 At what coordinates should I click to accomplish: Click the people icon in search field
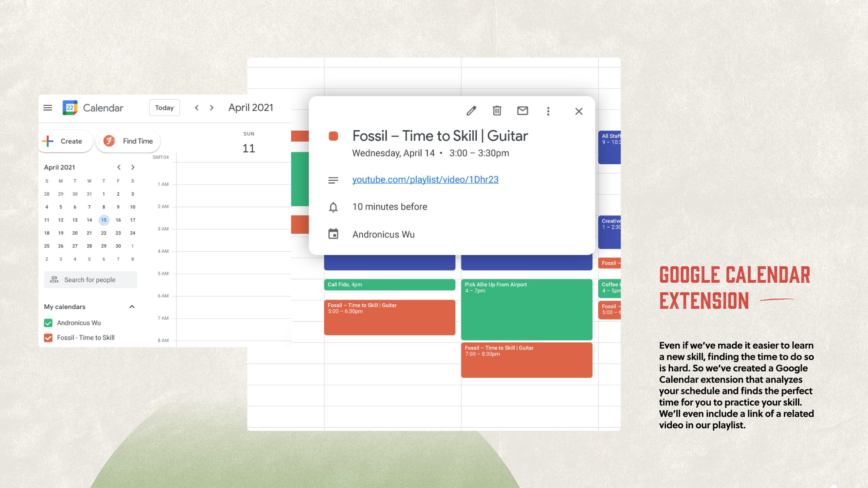54,280
